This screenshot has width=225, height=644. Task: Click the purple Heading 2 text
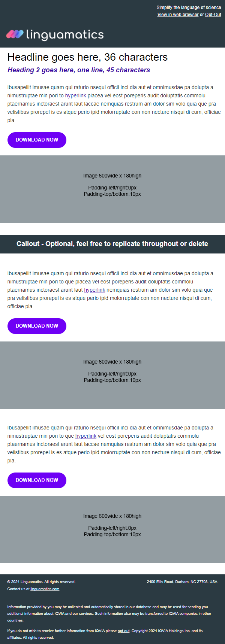(x=79, y=70)
